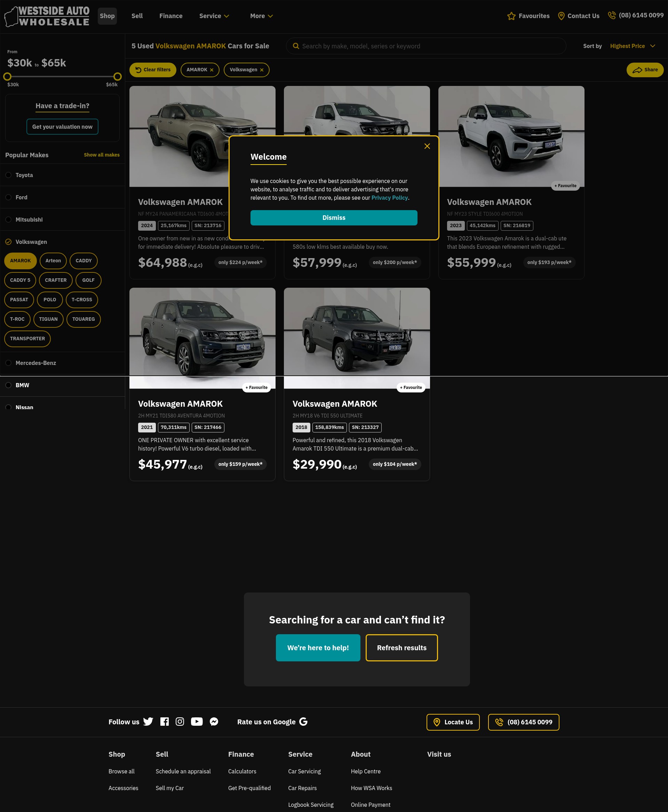Expand the Service menu dropdown
Image resolution: width=668 pixels, height=812 pixels.
click(214, 16)
